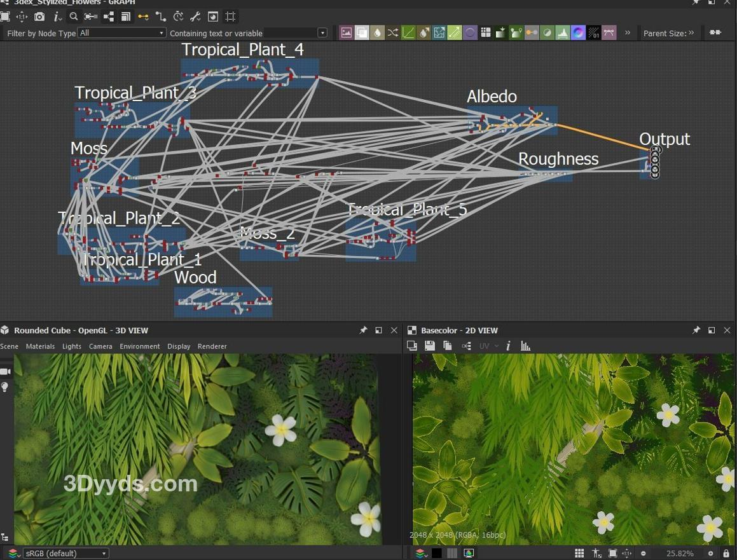Toggle the lock icon in 2D view footer
This screenshot has width=737, height=560.
pos(726,554)
